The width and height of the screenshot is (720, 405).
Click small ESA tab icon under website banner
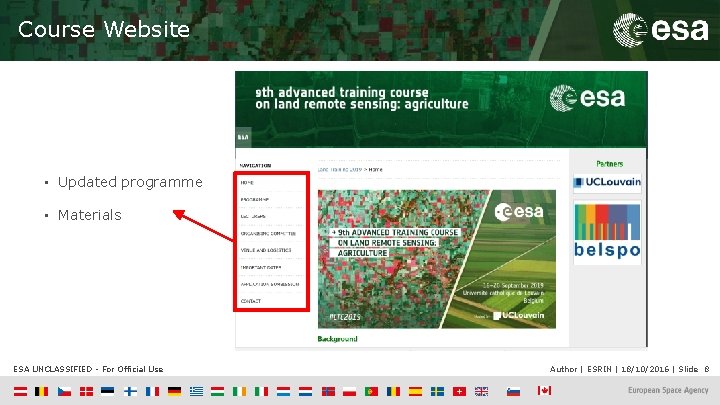click(243, 137)
